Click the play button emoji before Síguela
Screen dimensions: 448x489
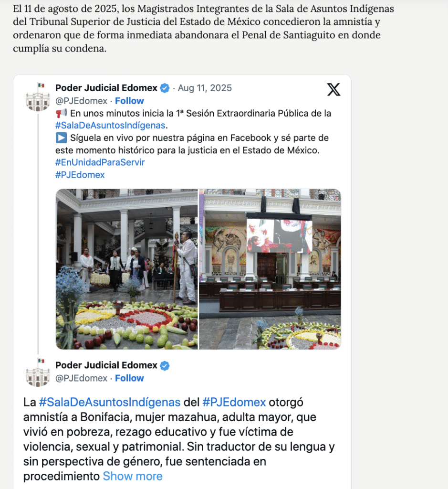[61, 138]
